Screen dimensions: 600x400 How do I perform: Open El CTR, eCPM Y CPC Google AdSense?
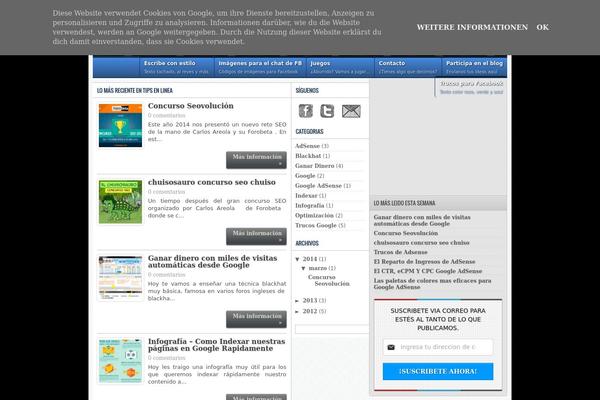428,271
